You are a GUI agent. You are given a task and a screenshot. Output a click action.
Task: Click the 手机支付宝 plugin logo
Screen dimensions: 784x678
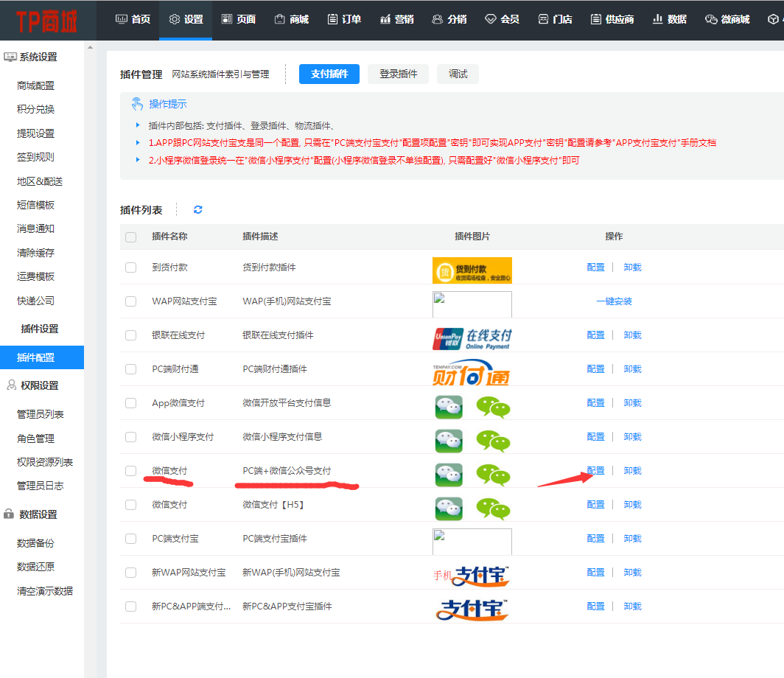coord(472,576)
